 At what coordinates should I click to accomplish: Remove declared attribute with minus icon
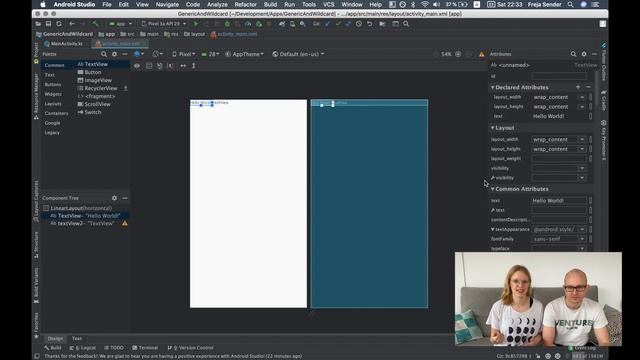pyautogui.click(x=588, y=87)
